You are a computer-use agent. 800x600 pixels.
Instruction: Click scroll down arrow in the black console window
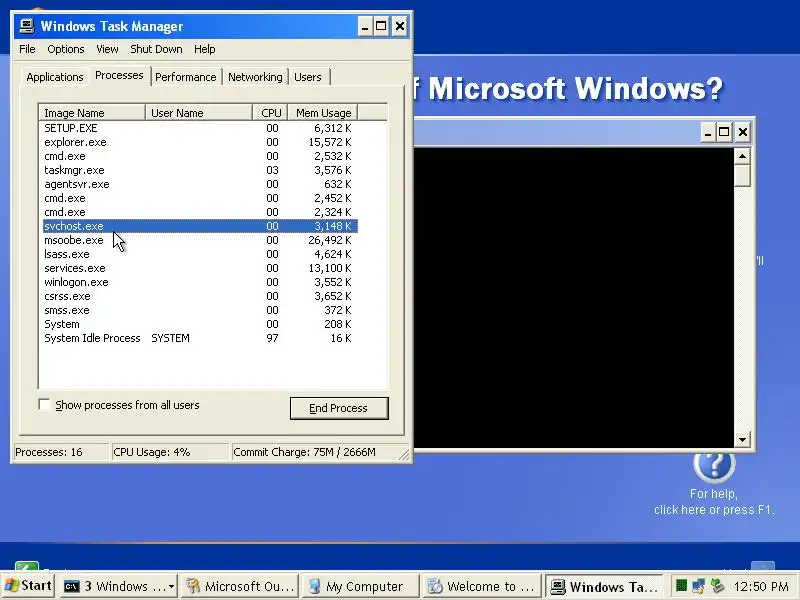pyautogui.click(x=742, y=439)
